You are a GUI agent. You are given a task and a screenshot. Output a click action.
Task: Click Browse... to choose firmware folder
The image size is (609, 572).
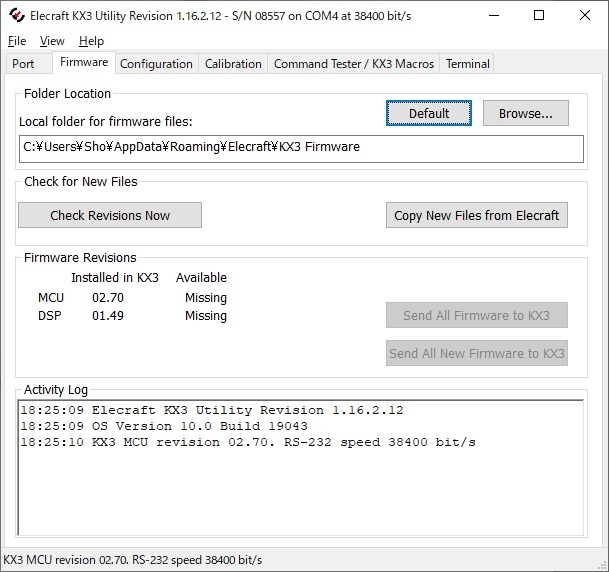(525, 113)
